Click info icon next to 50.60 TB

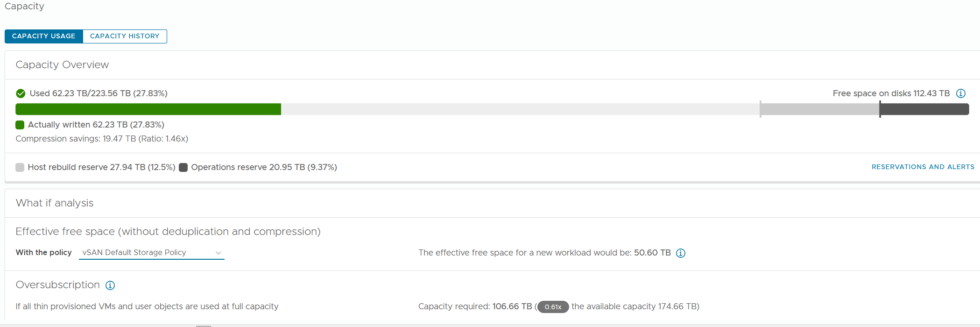pyautogui.click(x=681, y=253)
